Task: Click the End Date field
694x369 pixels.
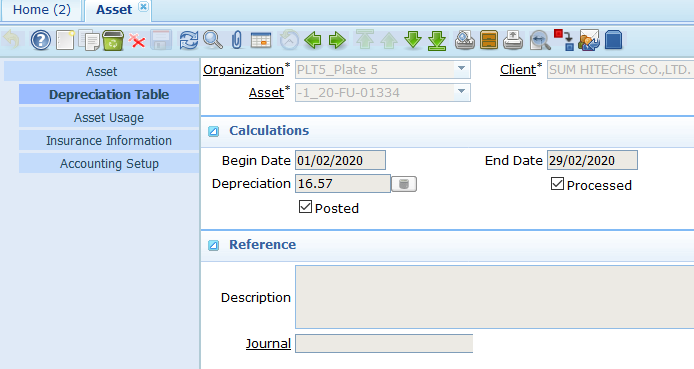Action: click(592, 160)
